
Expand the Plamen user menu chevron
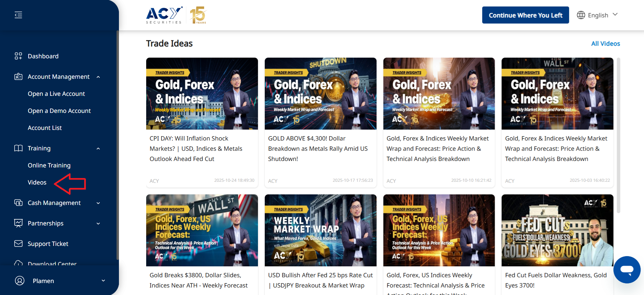[x=103, y=281]
